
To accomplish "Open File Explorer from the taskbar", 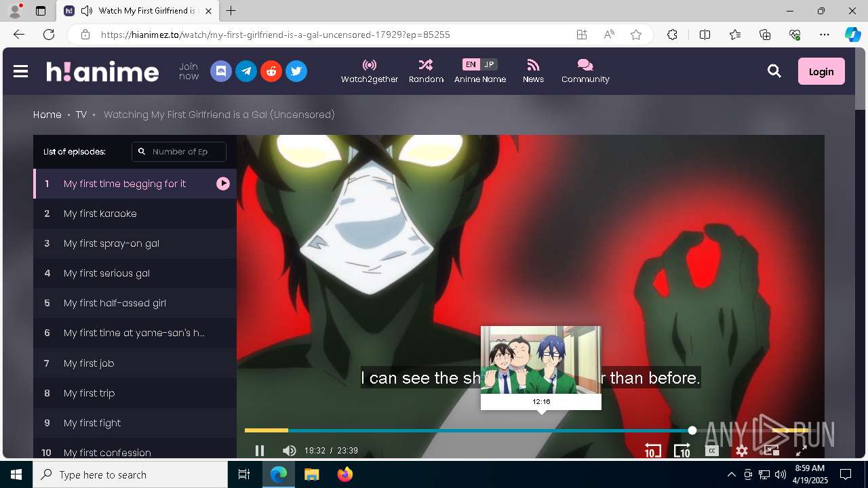I will click(x=311, y=474).
